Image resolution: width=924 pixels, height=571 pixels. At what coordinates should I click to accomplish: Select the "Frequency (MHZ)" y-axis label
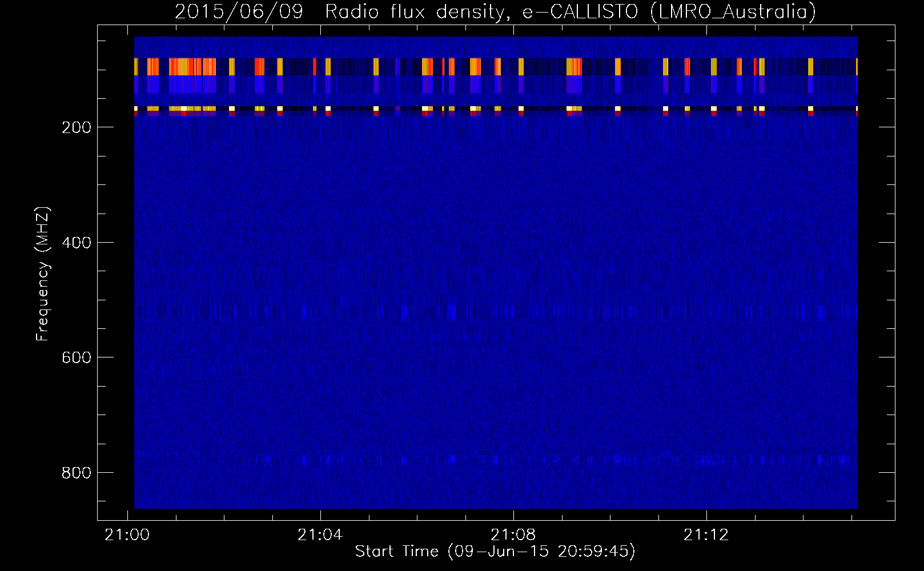click(x=43, y=274)
